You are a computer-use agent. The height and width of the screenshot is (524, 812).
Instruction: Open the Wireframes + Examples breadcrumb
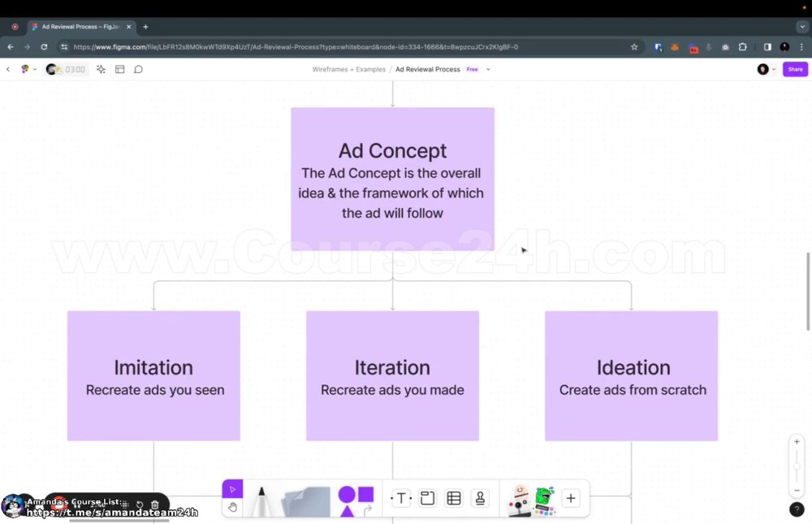(348, 69)
